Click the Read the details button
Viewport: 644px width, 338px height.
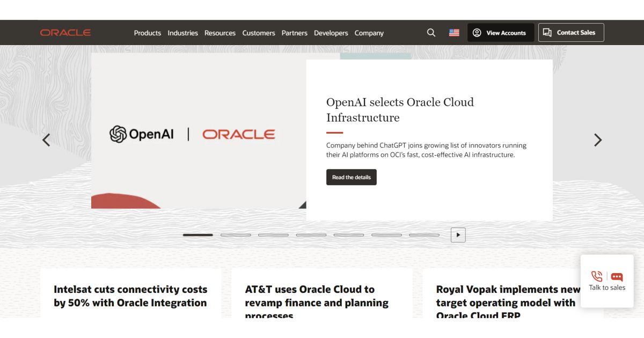pos(351,177)
